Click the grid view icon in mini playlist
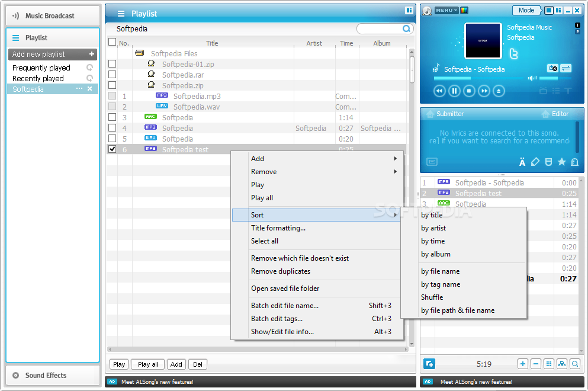 [549, 364]
